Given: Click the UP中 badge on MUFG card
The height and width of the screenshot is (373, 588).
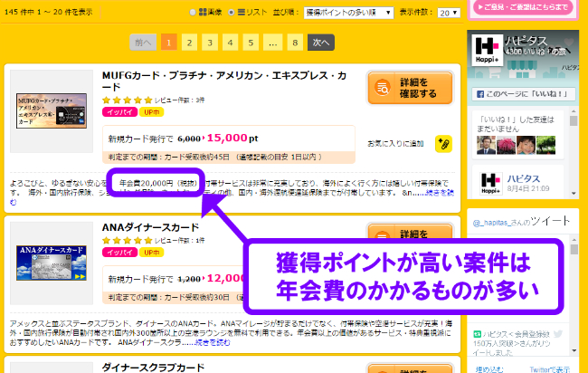Looking at the screenshot, I should [151, 112].
